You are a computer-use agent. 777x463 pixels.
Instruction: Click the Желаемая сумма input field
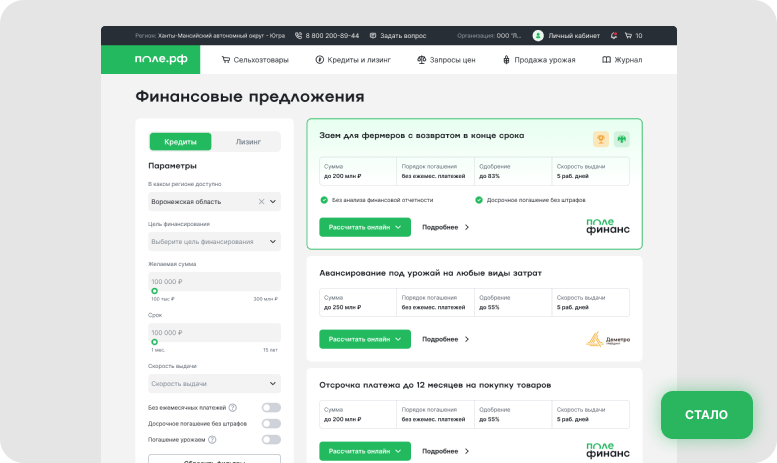point(214,282)
